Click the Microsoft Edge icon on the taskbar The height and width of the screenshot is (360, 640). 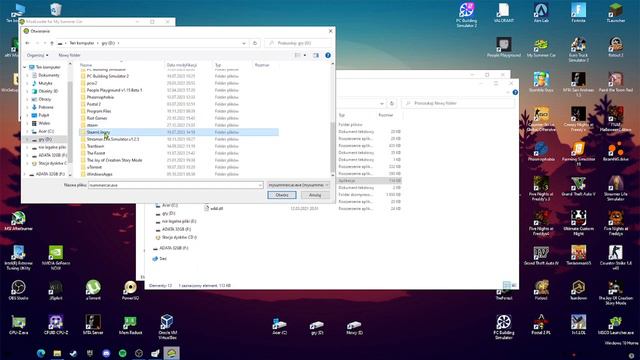pyautogui.click(x=41, y=353)
